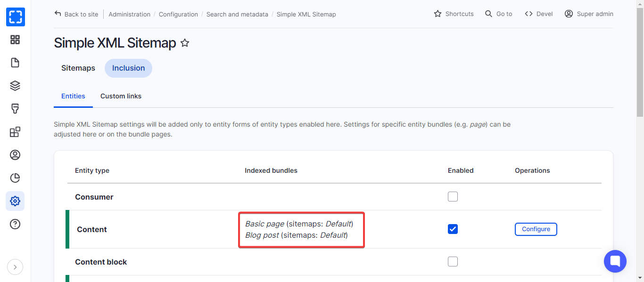Open the Super admin account menu
Image resolution: width=644 pixels, height=282 pixels.
click(x=589, y=14)
